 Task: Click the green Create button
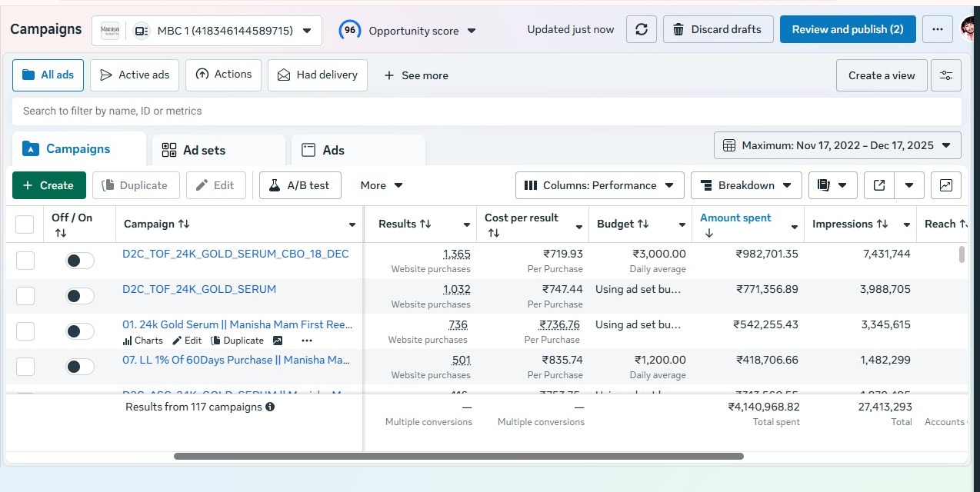48,185
